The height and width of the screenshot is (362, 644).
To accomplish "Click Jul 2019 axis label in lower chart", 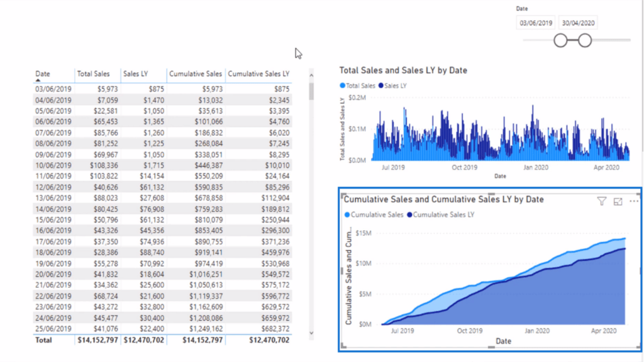I will 402,331.
